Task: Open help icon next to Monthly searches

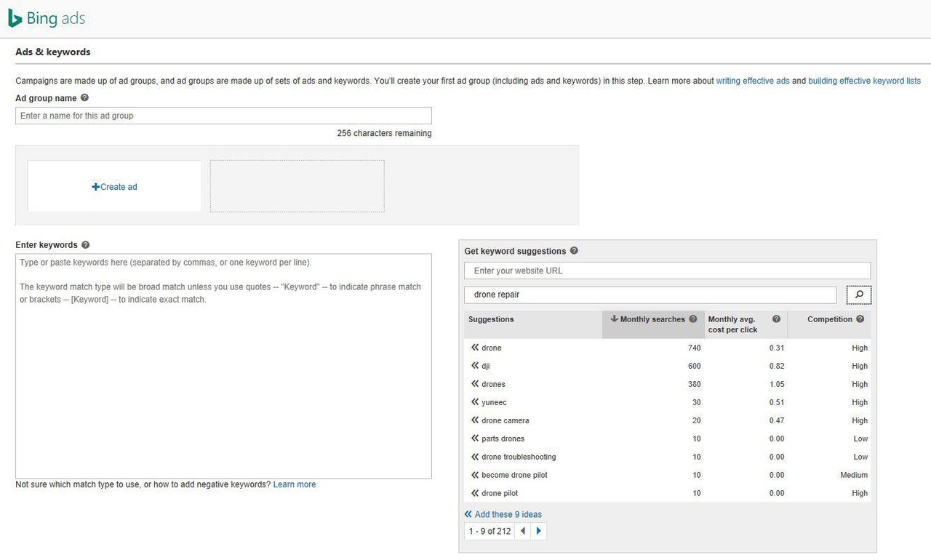Action: [x=693, y=319]
